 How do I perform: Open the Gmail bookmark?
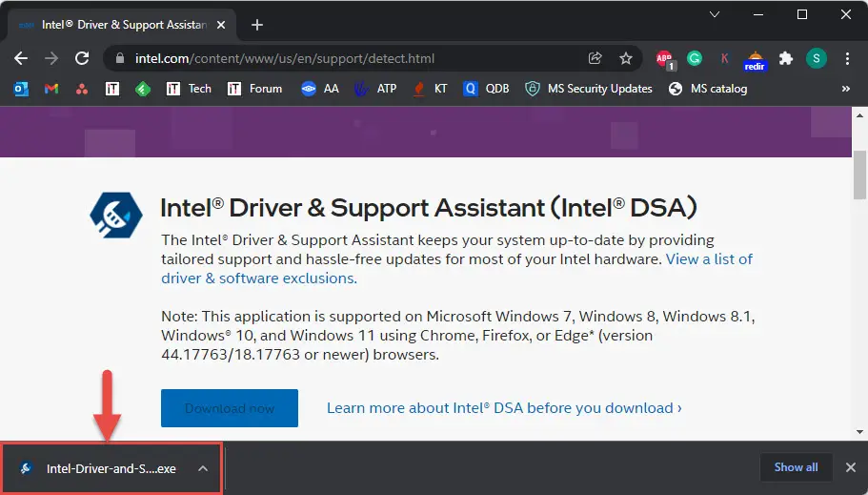click(51, 89)
